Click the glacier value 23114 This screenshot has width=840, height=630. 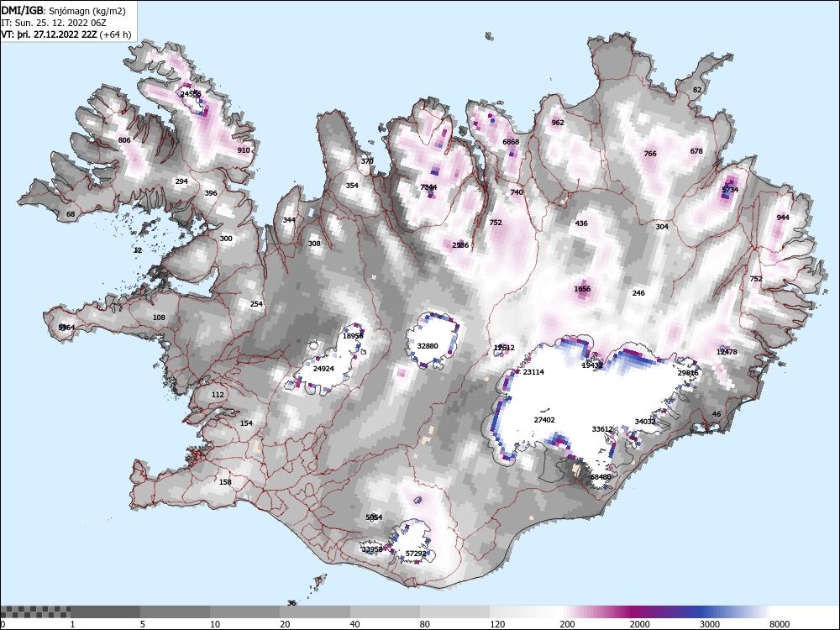pos(533,372)
